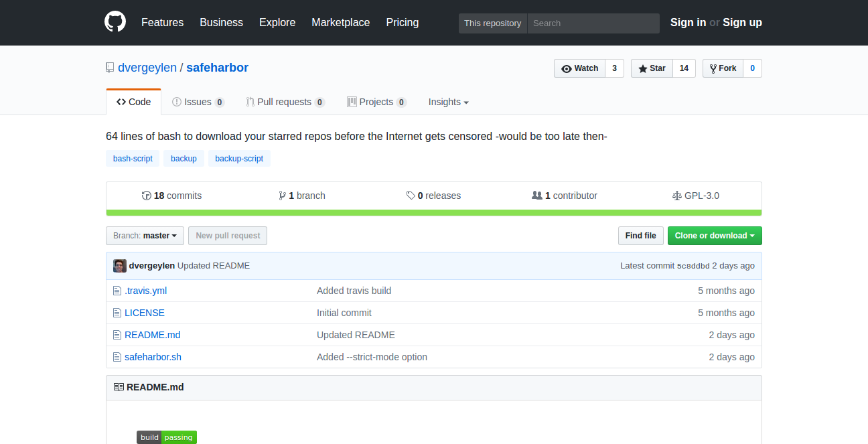View the 0 forks count
Image resolution: width=868 pixels, height=444 pixels.
point(753,68)
